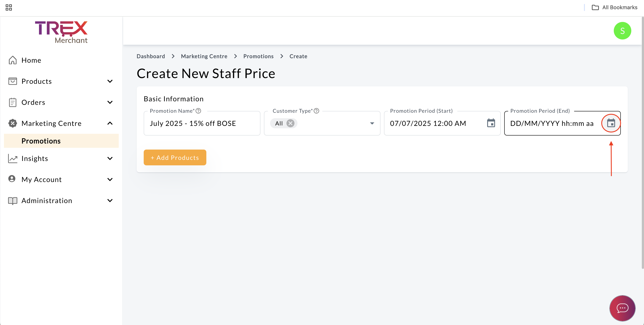Image resolution: width=644 pixels, height=325 pixels.
Task: Open the live chat bubble
Action: (622, 308)
